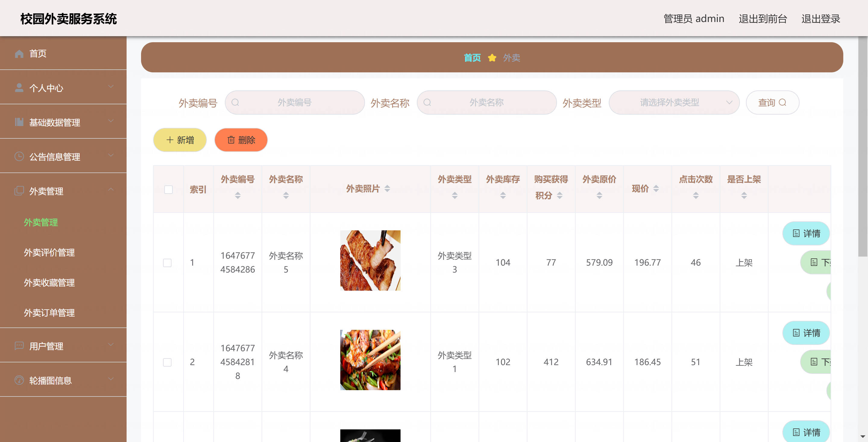Expand the 轮播图信息 sidebar menu
This screenshot has width=868, height=442.
click(111, 379)
